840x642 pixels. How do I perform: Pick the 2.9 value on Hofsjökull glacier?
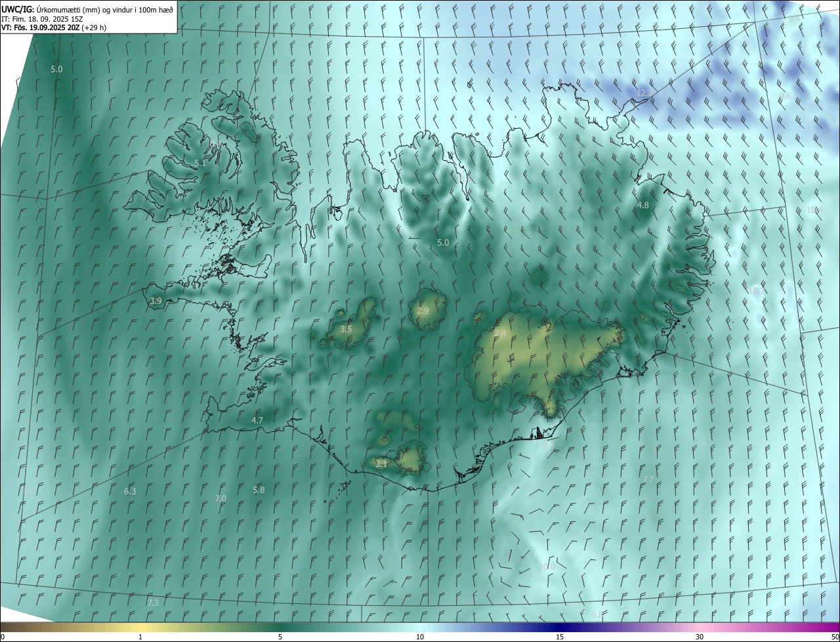[423, 310]
